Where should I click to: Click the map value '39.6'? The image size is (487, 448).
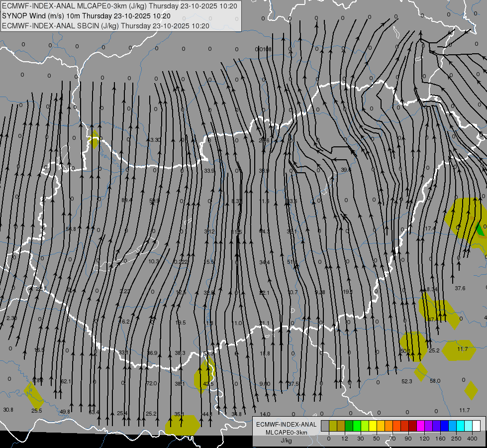tap(346, 170)
